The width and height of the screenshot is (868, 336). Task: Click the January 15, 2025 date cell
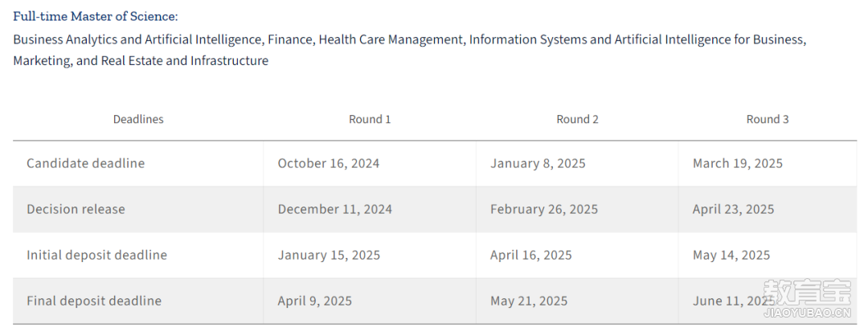pos(329,255)
